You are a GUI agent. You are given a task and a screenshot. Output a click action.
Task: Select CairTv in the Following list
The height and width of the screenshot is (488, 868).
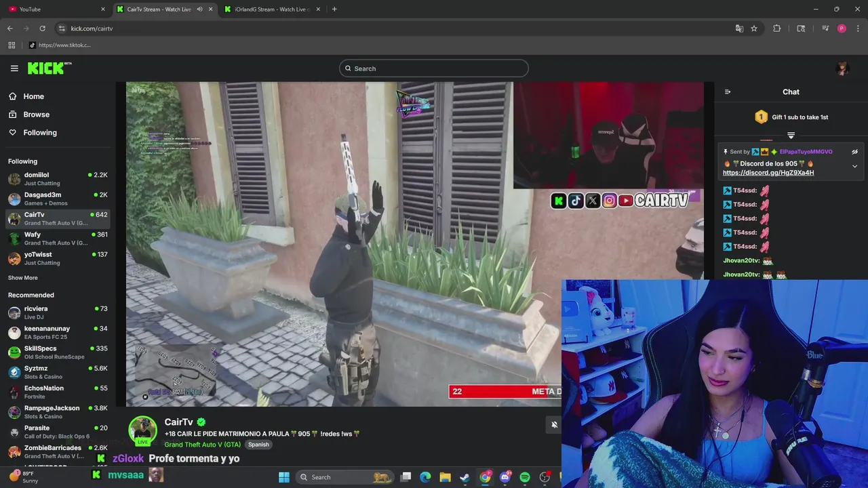[x=58, y=218]
